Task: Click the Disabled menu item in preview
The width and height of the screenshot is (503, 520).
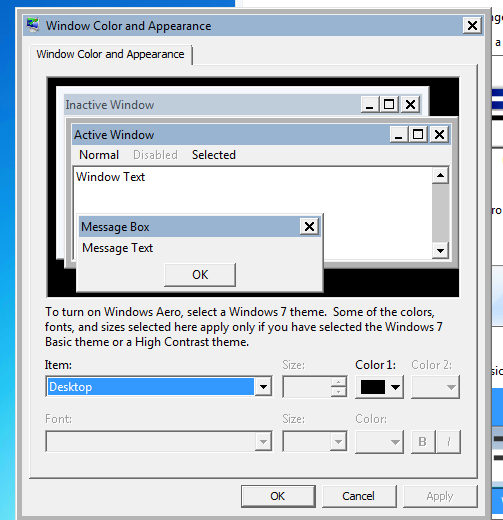Action: pos(155,155)
